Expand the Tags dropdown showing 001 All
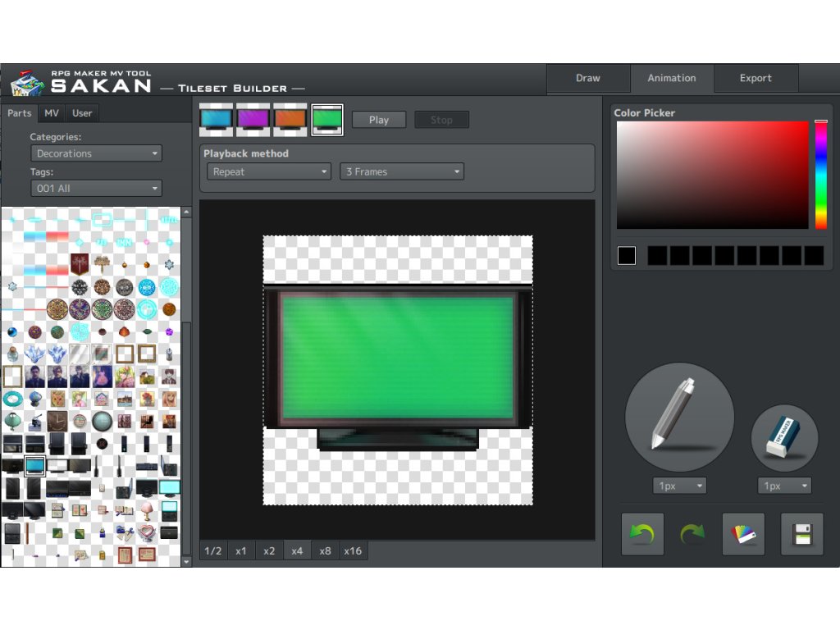 (96, 189)
